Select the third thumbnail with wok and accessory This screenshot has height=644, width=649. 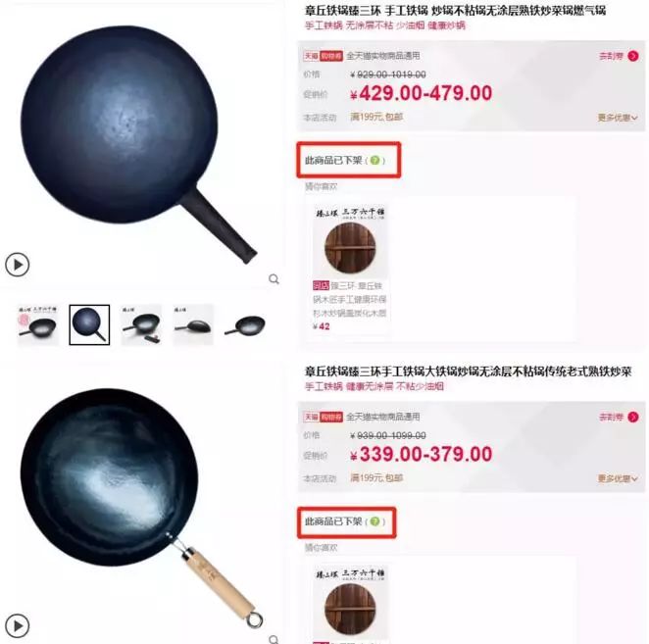point(141,324)
